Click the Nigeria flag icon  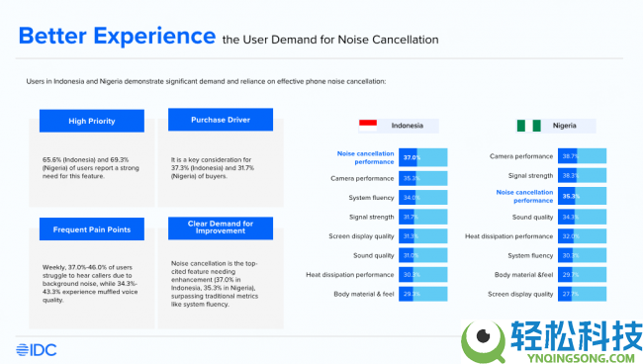(528, 126)
